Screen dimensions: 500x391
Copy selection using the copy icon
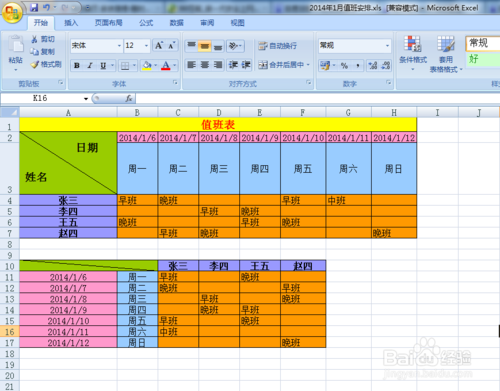pyautogui.click(x=34, y=52)
